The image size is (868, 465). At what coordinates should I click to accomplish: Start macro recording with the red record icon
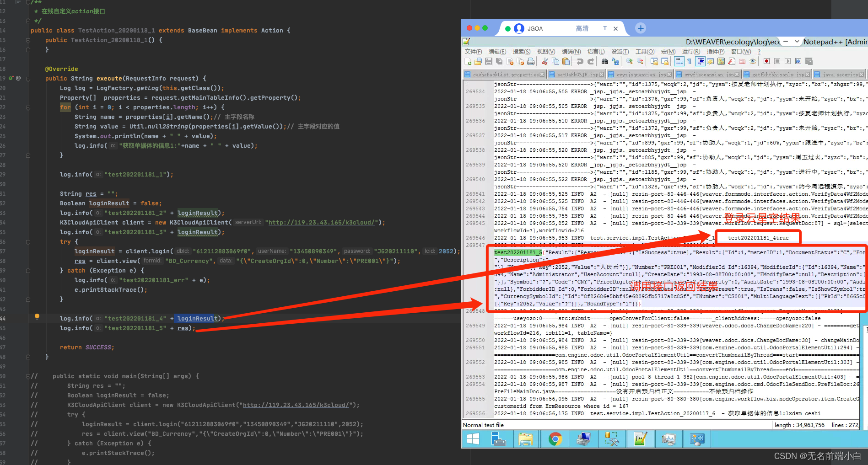pyautogui.click(x=766, y=61)
